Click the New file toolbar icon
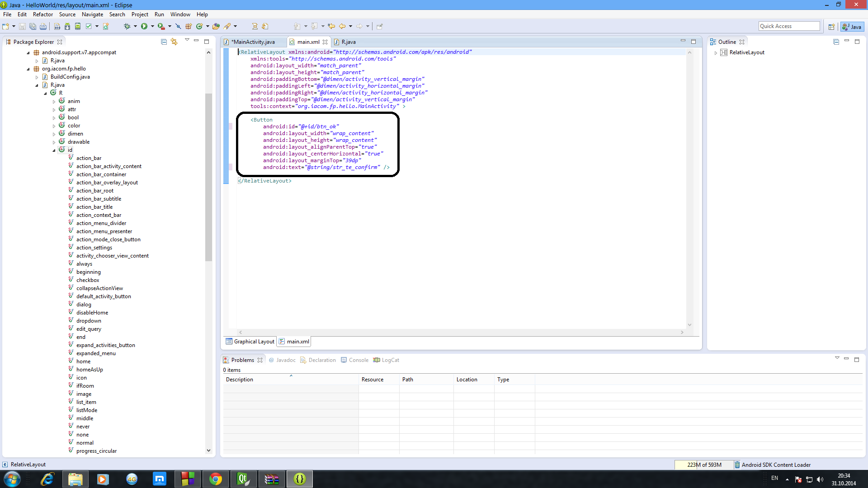 6,26
